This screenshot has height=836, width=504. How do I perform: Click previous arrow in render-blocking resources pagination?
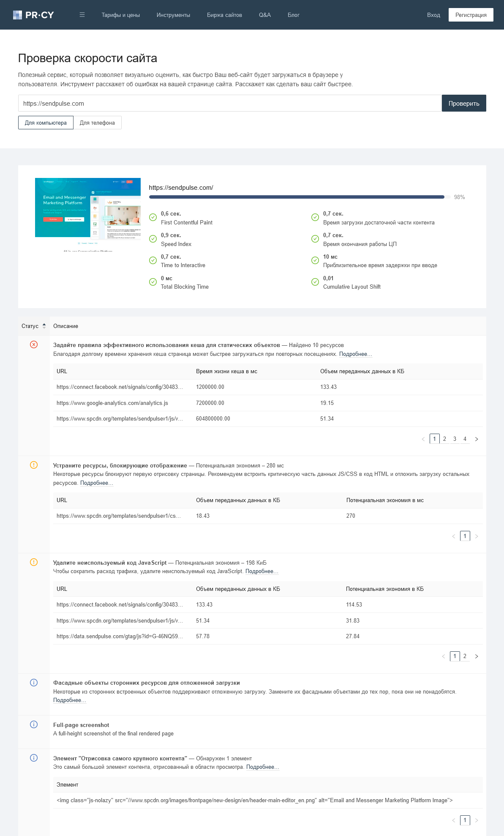pos(453,536)
